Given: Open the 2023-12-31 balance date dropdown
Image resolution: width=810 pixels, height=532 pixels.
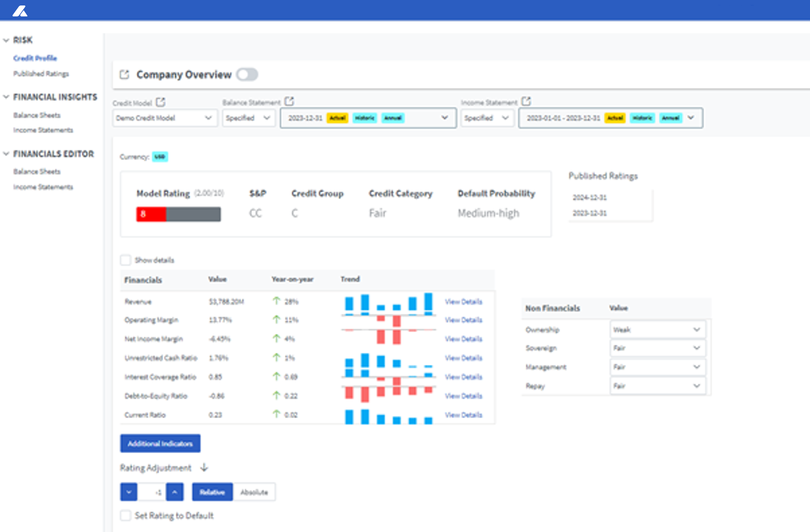Looking at the screenshot, I should (368, 118).
